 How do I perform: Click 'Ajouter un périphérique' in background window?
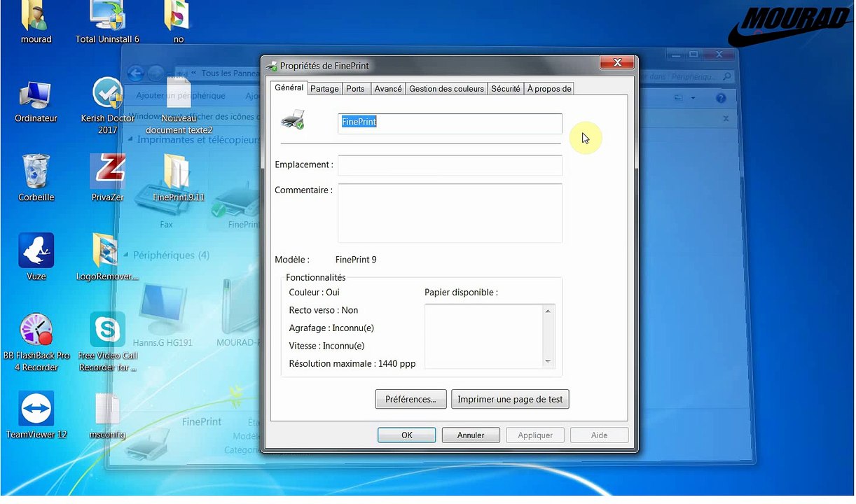(181, 96)
